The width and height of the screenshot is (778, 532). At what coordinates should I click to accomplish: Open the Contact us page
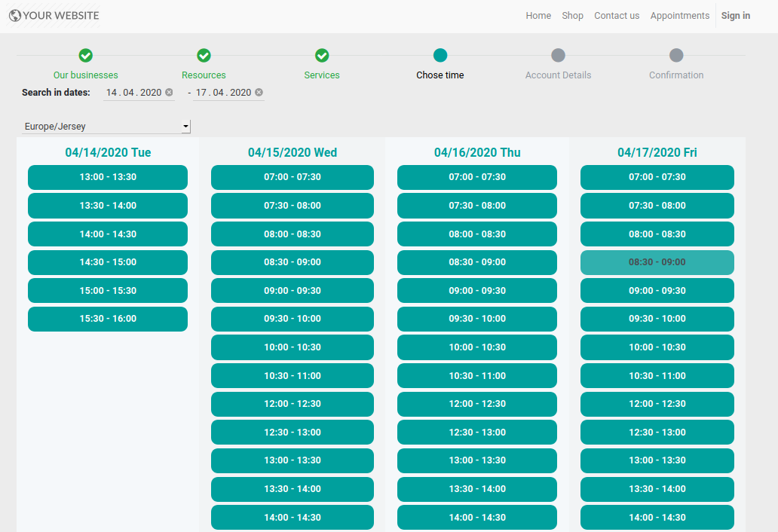point(617,16)
